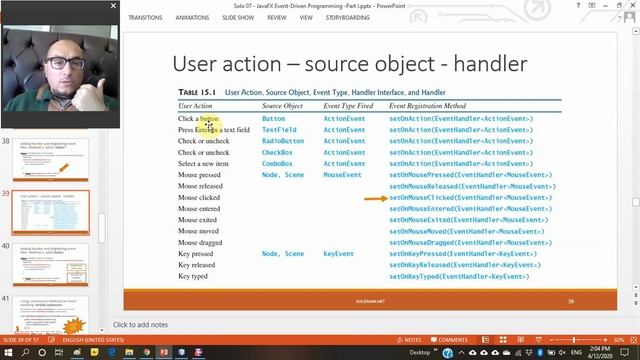Expand the account name dropdown arrow
640x360 pixels.
coord(620,18)
